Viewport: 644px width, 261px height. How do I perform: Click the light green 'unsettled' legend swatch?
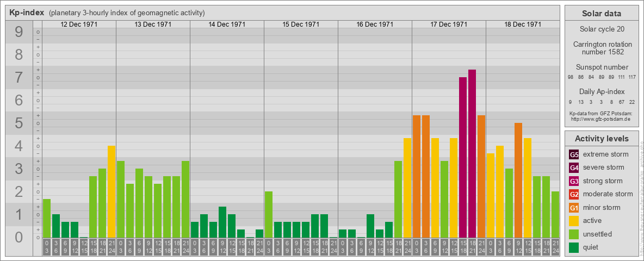click(x=574, y=234)
